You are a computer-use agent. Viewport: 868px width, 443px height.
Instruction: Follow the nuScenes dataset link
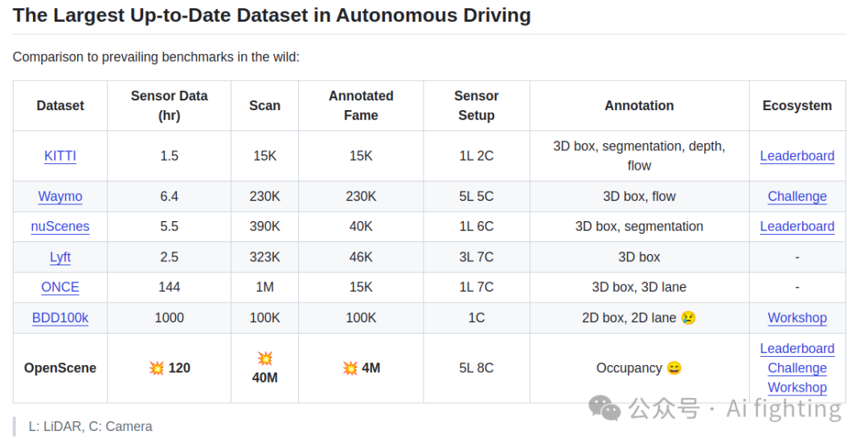(x=60, y=227)
